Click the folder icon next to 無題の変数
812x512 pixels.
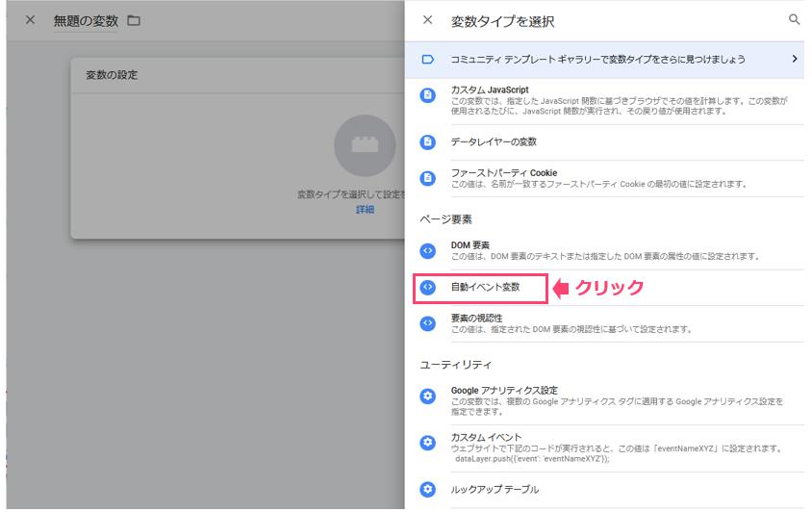pos(134,21)
